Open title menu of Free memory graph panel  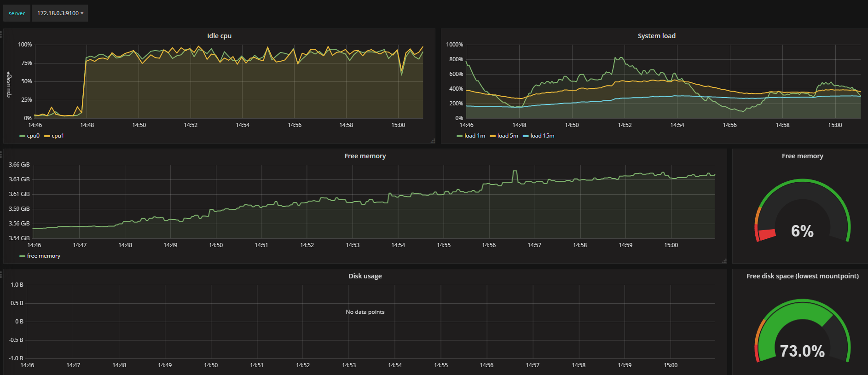365,156
